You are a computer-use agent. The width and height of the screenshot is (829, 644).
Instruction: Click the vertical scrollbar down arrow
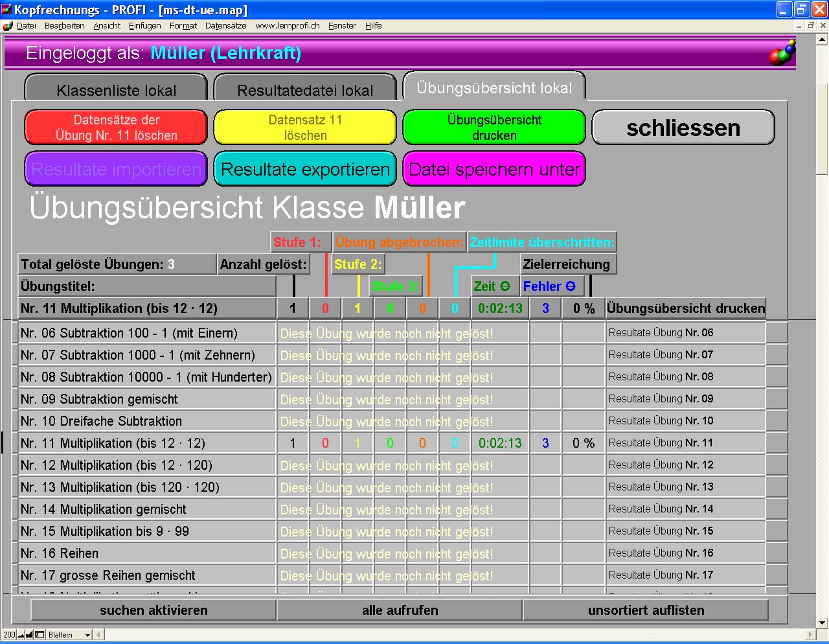click(x=823, y=623)
